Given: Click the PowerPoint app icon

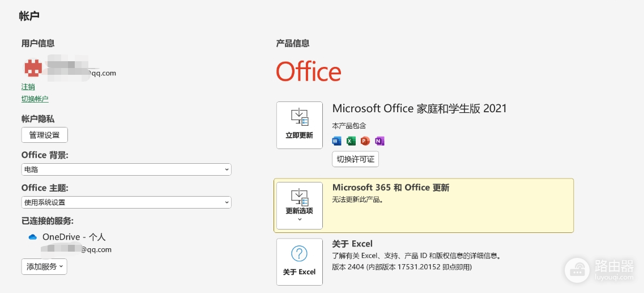Looking at the screenshot, I should [365, 141].
